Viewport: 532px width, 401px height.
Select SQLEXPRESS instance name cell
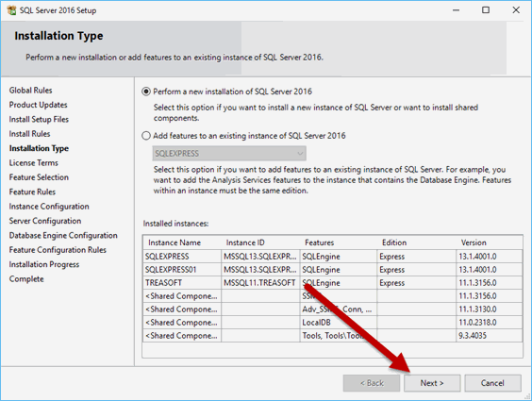[x=182, y=257]
